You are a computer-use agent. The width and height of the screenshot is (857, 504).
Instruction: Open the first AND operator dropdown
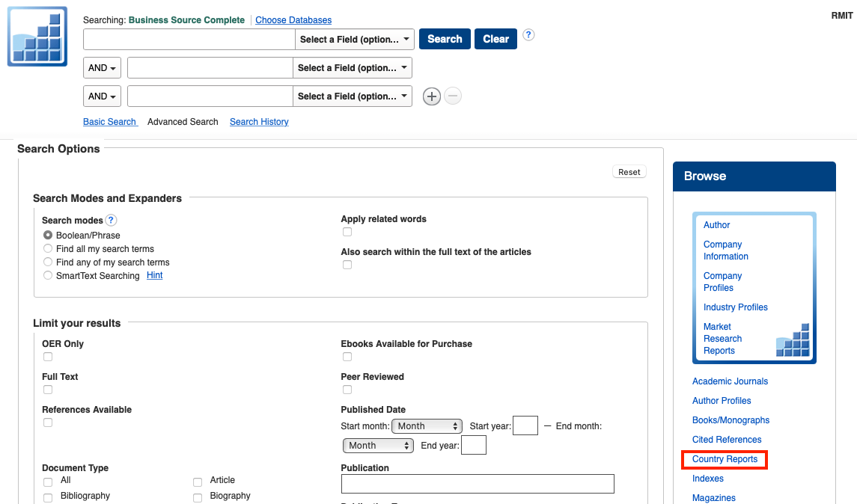click(103, 68)
